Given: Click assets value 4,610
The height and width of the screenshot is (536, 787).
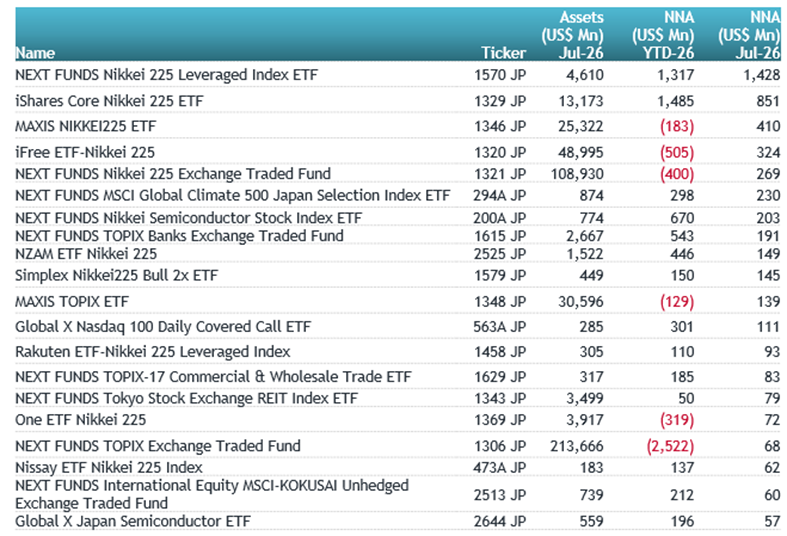Looking at the screenshot, I should click(585, 75).
